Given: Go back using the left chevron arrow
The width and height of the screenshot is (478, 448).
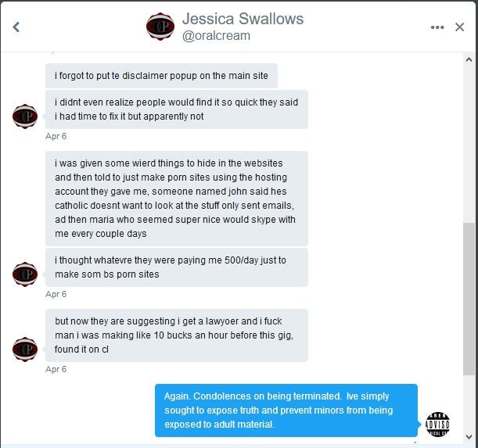Looking at the screenshot, I should point(16,27).
